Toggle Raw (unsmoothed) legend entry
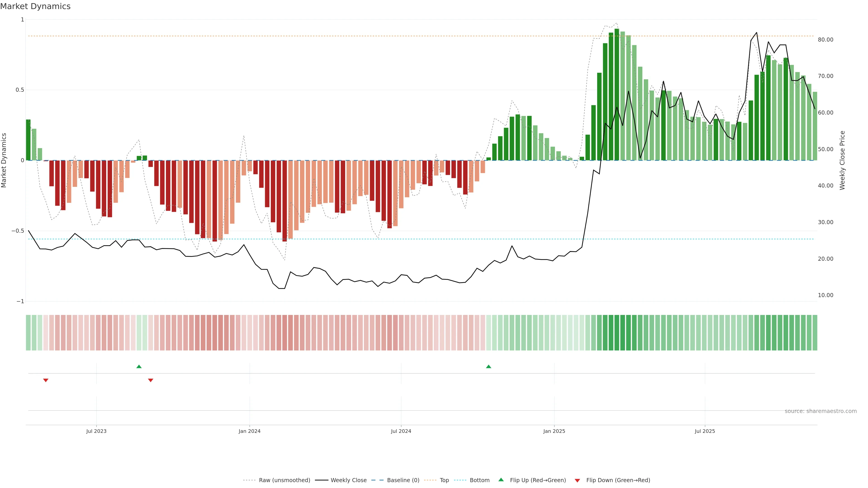The width and height of the screenshot is (868, 488). (284, 480)
